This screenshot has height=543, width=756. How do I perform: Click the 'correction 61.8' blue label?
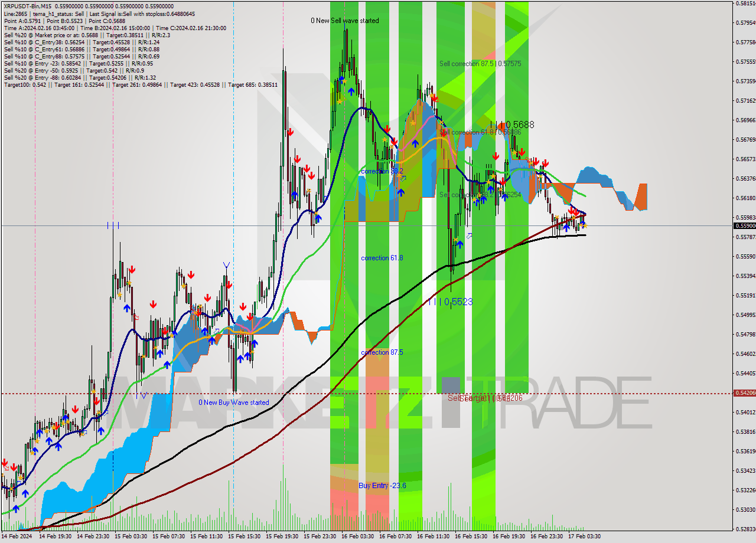click(382, 258)
